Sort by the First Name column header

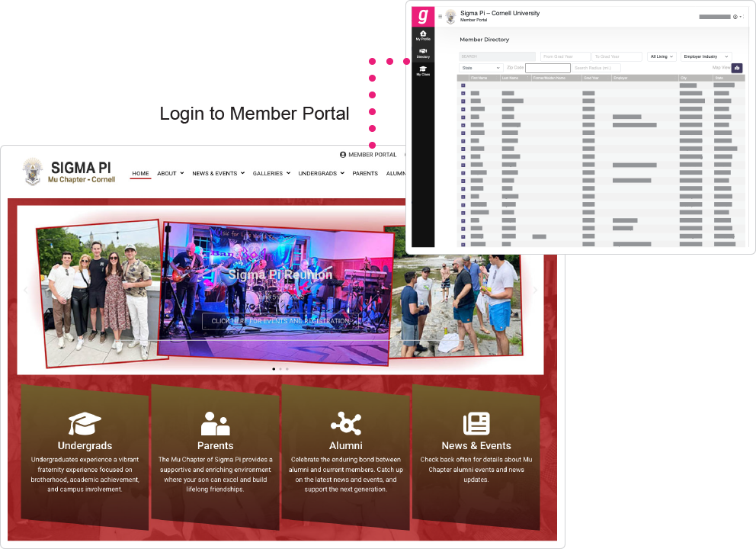[x=484, y=78]
